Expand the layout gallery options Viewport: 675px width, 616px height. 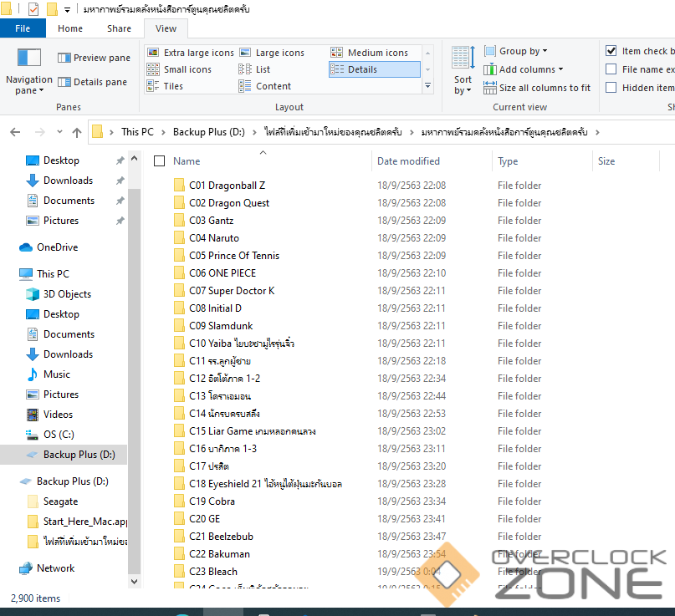(x=428, y=86)
